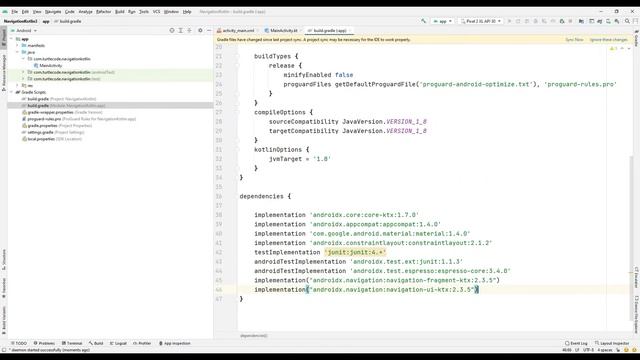Select the build.gradle (:app) editor tab

click(x=329, y=31)
